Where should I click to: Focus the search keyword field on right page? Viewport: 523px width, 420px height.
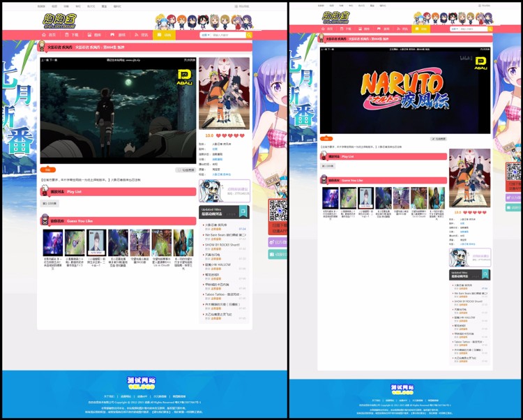[x=473, y=29]
